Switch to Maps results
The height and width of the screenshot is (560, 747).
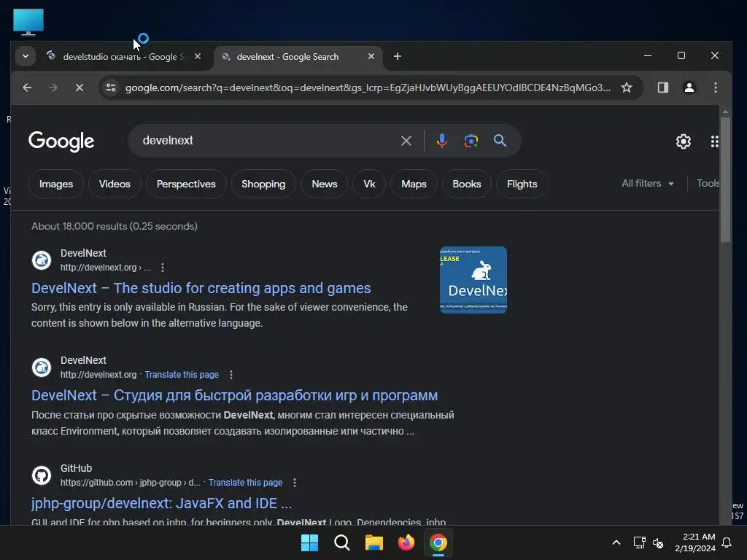(414, 184)
